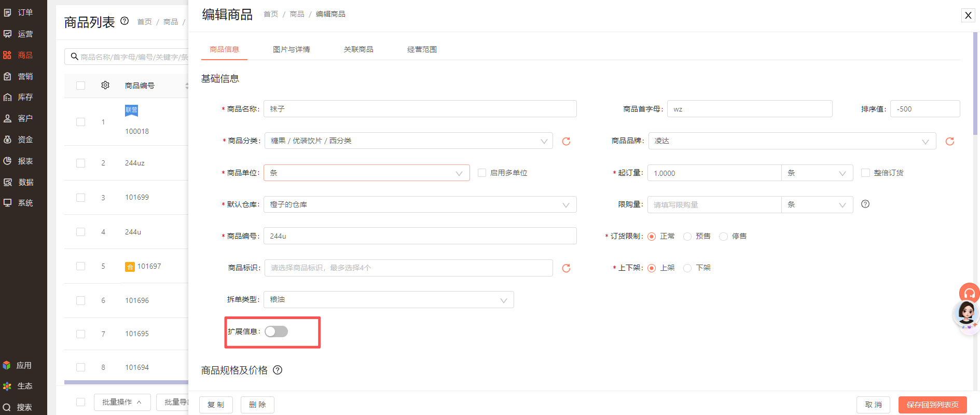Viewport: 980px width, 415px height.
Task: Click the product list search box
Action: pos(127,57)
